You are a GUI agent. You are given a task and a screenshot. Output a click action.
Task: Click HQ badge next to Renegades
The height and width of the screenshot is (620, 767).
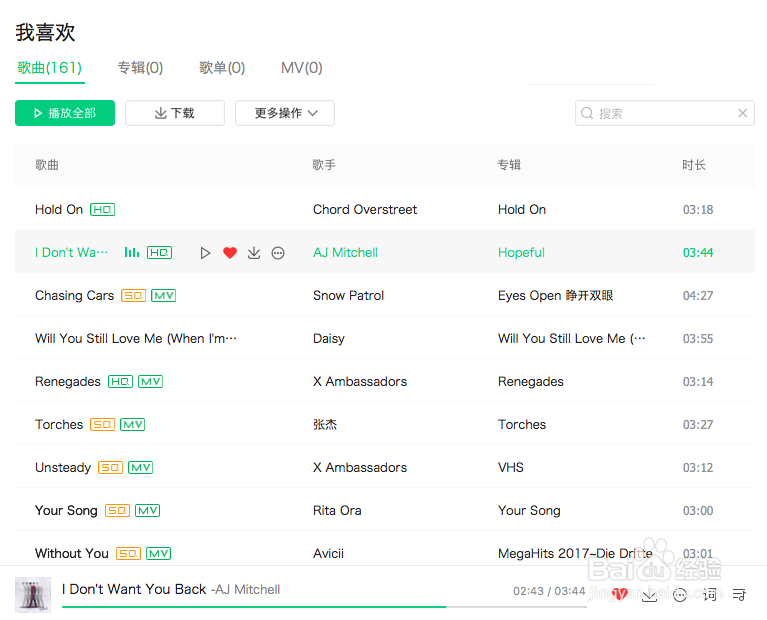pos(120,382)
